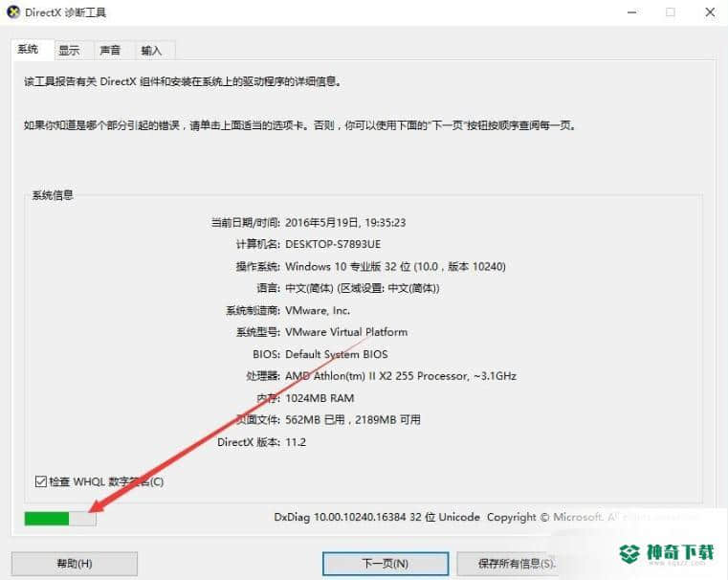The height and width of the screenshot is (580, 728).
Task: Select computer name DESKTOP-S7893UE
Action: point(333,244)
